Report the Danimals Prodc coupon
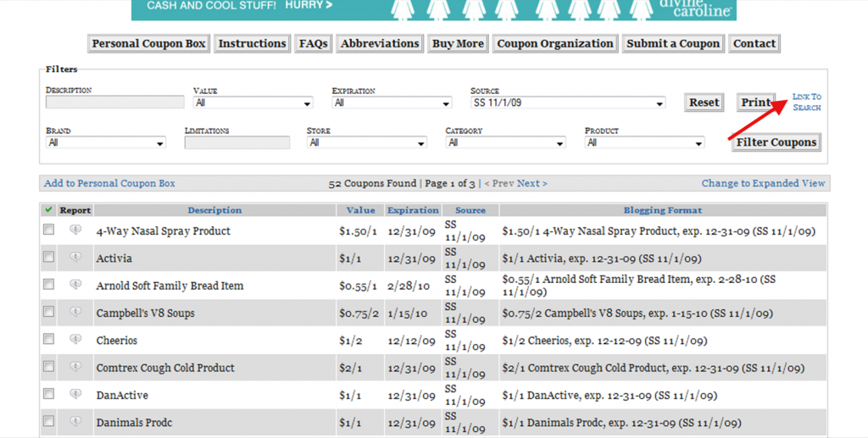 (x=75, y=421)
